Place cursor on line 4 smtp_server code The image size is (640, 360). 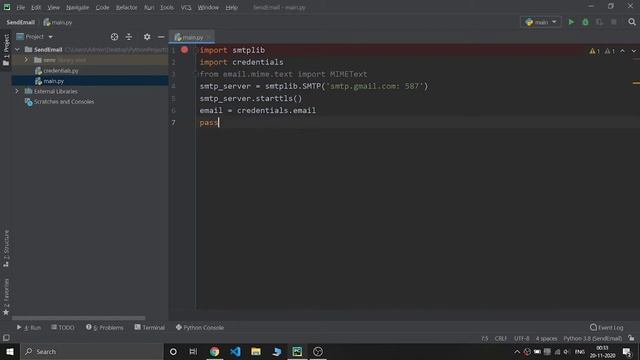pyautogui.click(x=313, y=86)
